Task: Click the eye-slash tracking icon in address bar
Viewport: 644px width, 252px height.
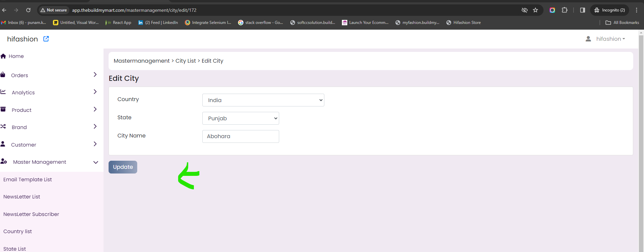Action: 524,10
